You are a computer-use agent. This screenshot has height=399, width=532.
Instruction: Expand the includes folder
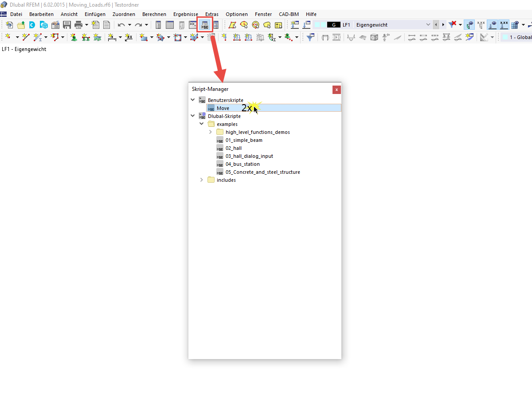click(201, 180)
